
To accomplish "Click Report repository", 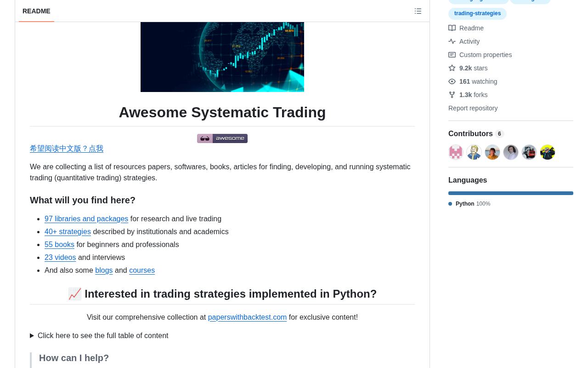I will [473, 108].
